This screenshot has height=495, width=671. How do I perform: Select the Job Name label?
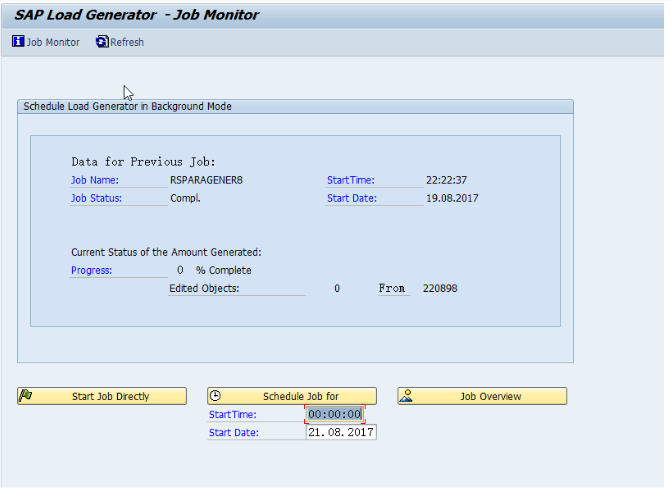tap(95, 180)
